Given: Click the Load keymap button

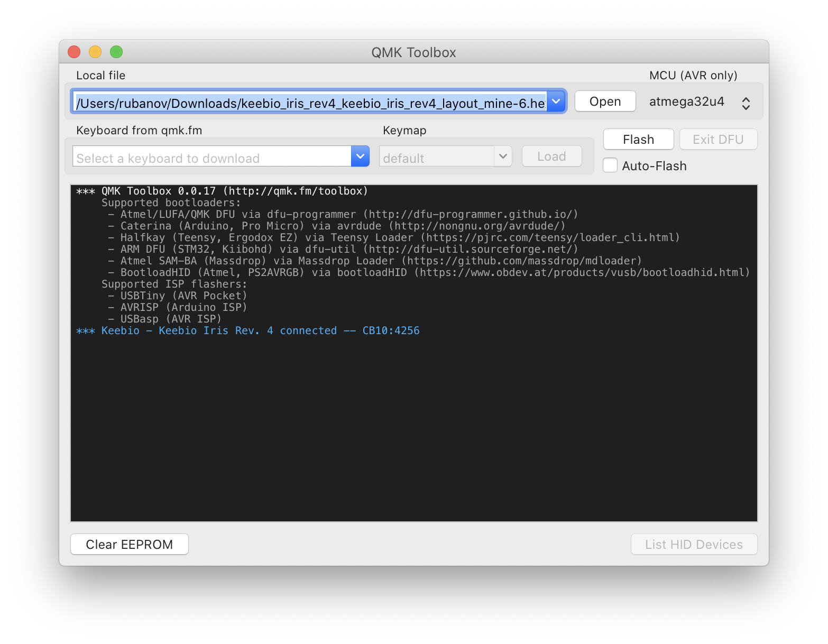Looking at the screenshot, I should (x=551, y=156).
